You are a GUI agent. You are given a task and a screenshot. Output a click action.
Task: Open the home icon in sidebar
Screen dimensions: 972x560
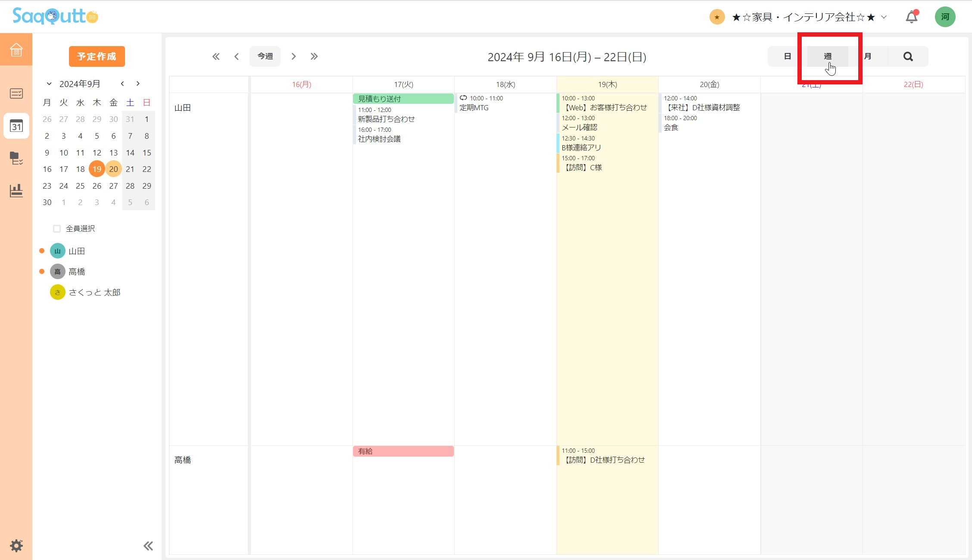tap(16, 50)
